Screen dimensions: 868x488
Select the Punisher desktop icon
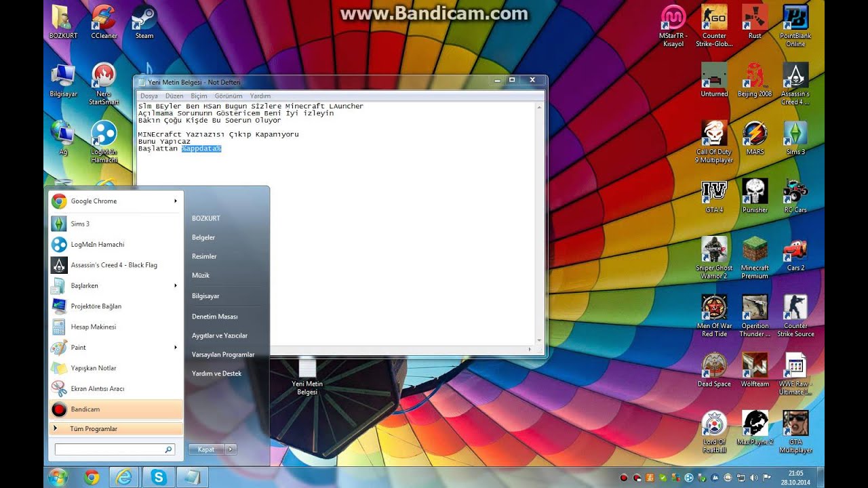click(x=755, y=197)
